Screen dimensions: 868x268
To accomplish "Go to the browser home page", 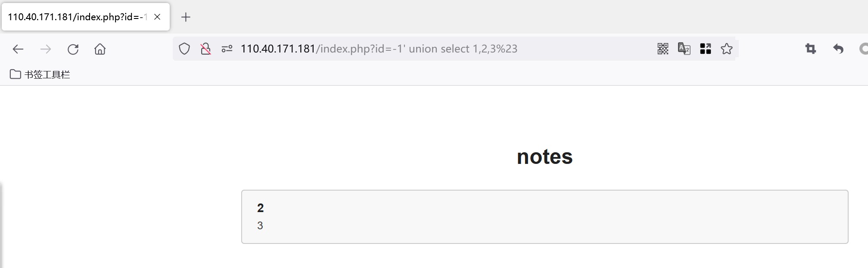I will coord(100,49).
